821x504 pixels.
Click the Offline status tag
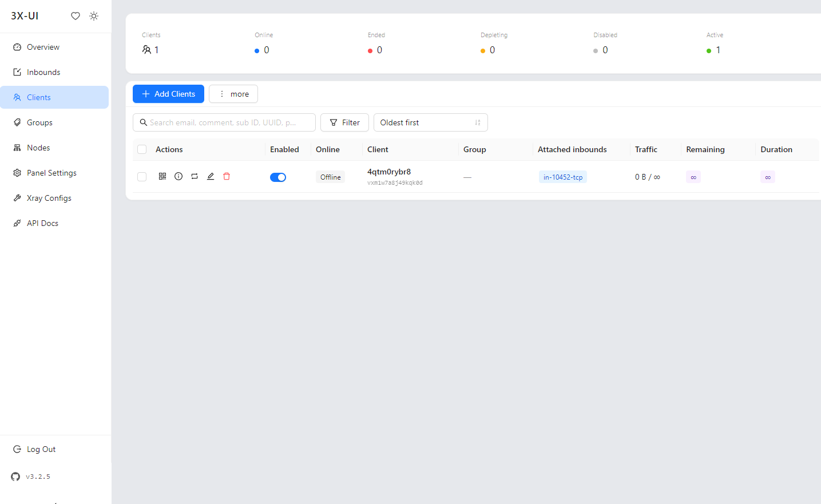click(331, 177)
